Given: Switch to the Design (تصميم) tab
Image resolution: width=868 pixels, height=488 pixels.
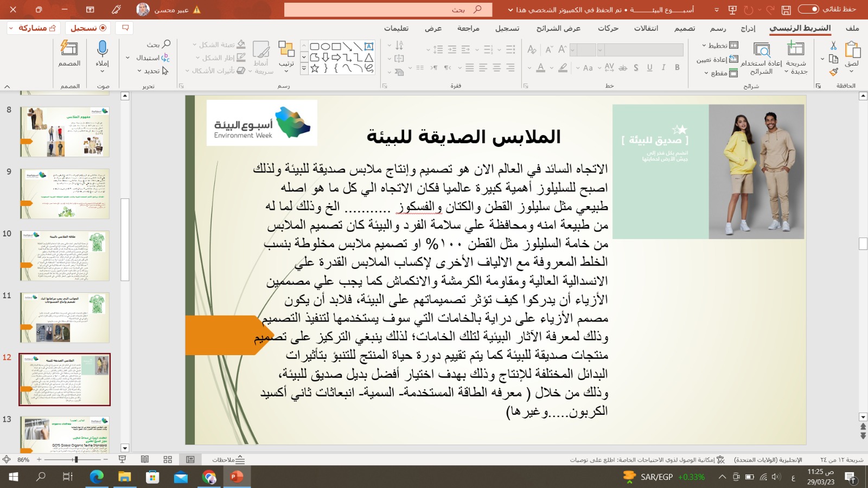Looking at the screenshot, I should pyautogui.click(x=685, y=28).
